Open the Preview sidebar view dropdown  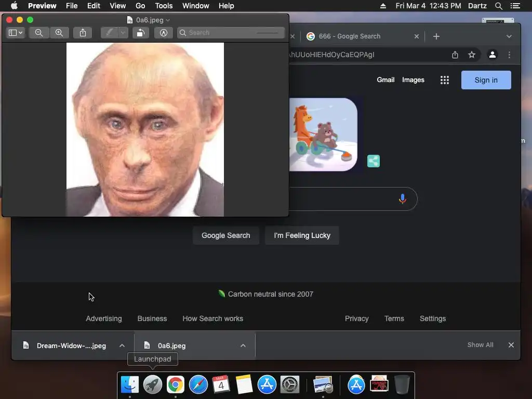click(x=16, y=33)
